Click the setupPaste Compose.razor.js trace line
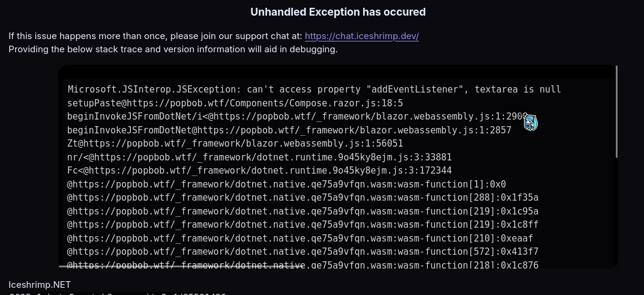Screen dimensions: 644x295 pyautogui.click(x=235, y=103)
